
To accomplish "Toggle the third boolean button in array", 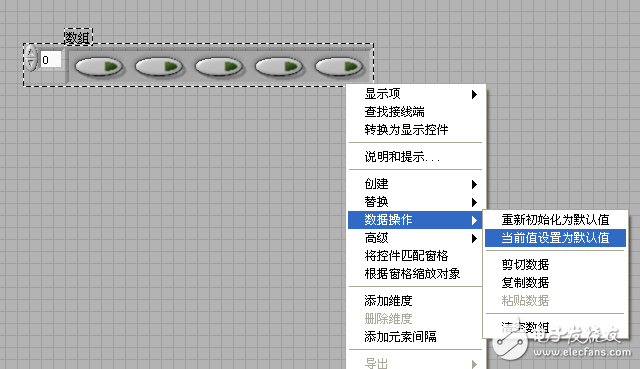I will click(x=219, y=67).
